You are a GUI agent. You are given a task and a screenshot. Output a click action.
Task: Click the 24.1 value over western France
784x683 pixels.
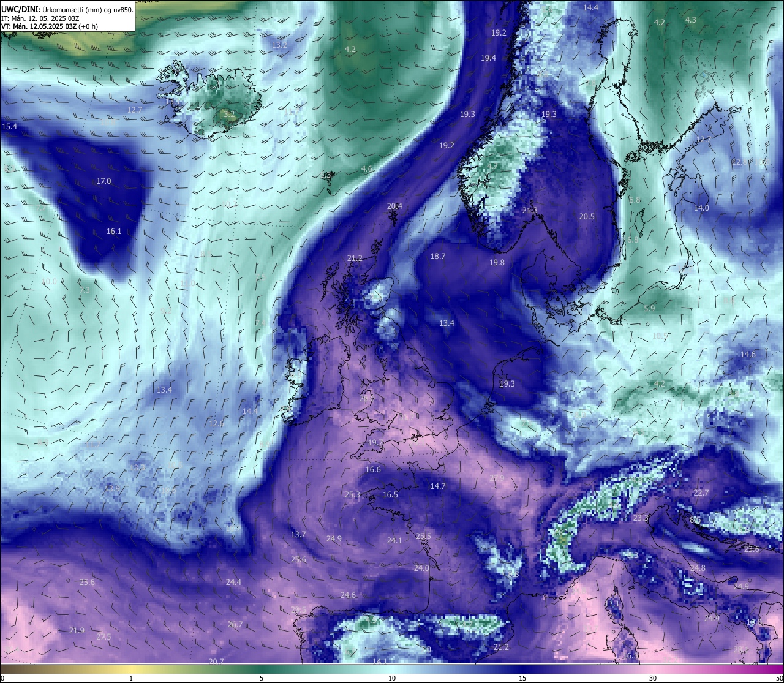(x=394, y=540)
